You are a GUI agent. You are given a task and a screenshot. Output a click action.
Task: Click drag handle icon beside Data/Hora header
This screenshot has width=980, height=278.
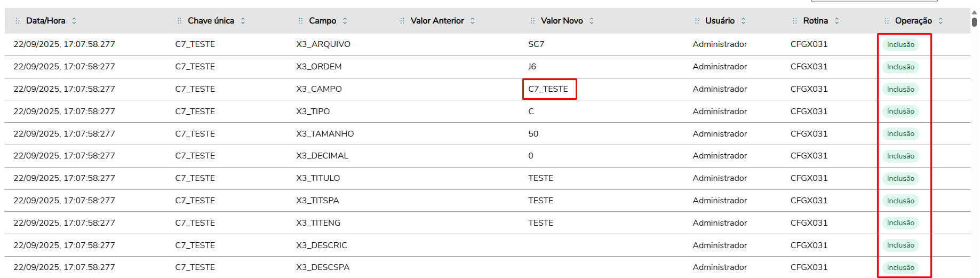pos(18,21)
